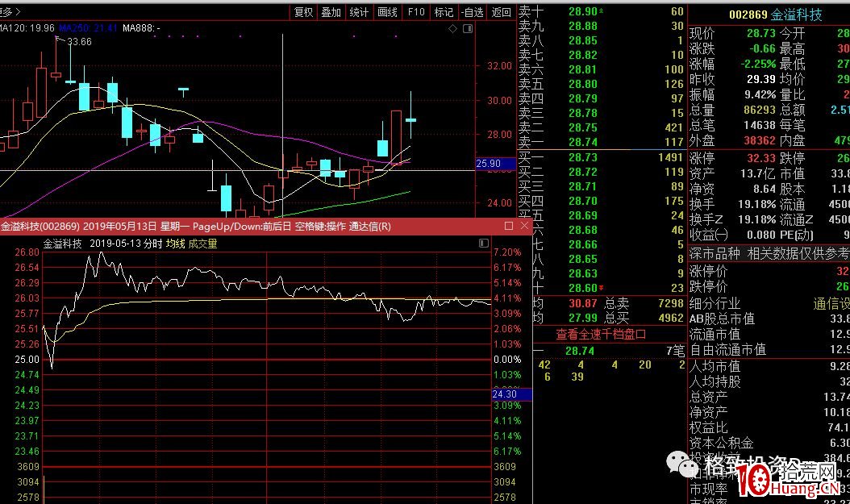The image size is (850, 504).
Task: Click the diamond icon above K-line chart
Action: 452,29
